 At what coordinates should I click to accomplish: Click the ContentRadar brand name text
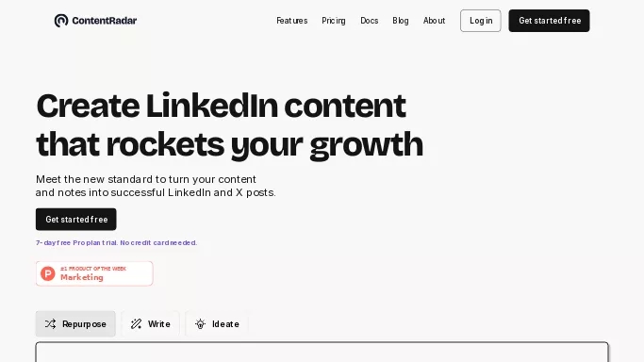point(105,21)
